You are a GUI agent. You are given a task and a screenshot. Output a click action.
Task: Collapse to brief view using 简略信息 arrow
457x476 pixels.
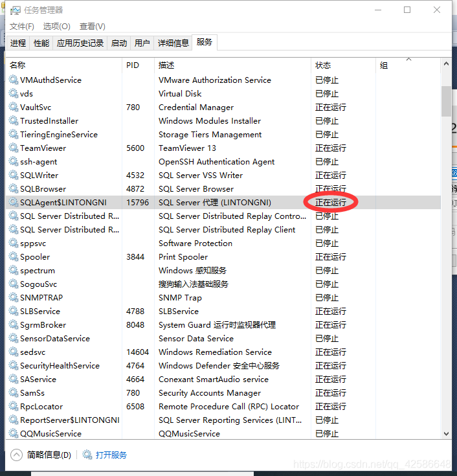[17, 455]
